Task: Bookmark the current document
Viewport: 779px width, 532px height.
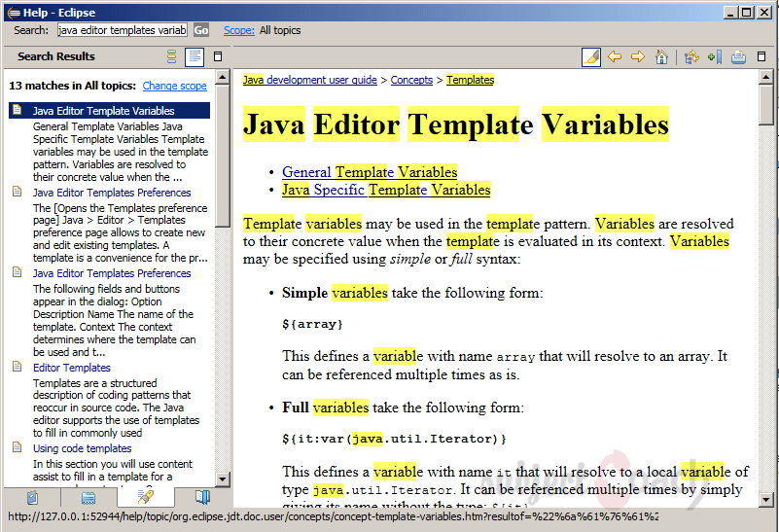Action: pos(715,57)
